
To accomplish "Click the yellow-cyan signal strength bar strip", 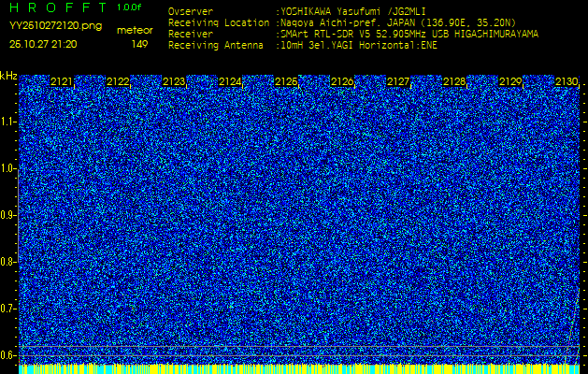I will [x=299, y=368].
